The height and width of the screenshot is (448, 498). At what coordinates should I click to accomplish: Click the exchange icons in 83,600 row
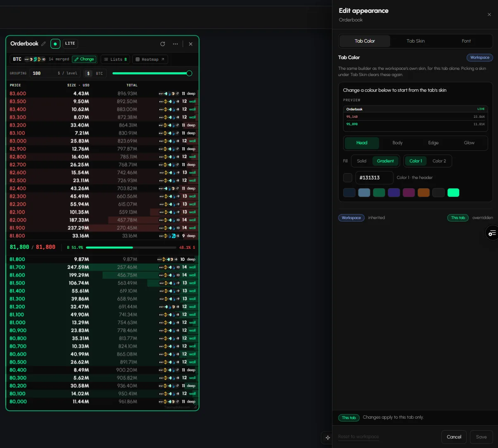point(169,93)
